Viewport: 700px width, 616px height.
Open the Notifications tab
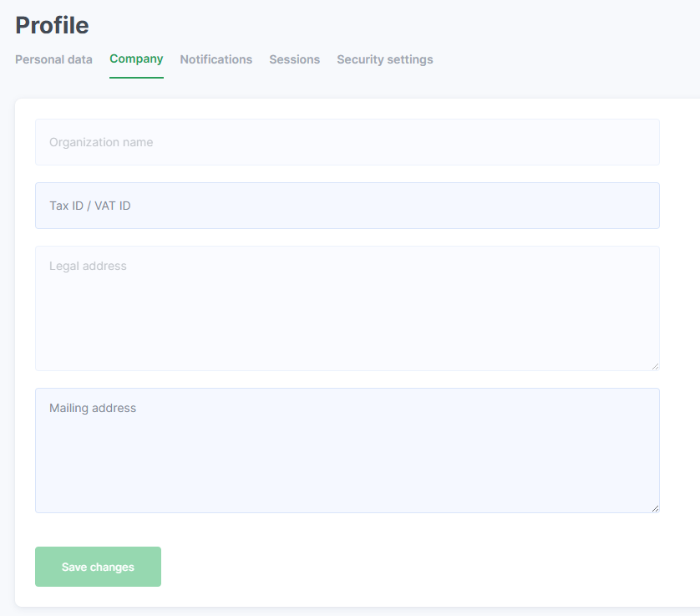pos(216,59)
